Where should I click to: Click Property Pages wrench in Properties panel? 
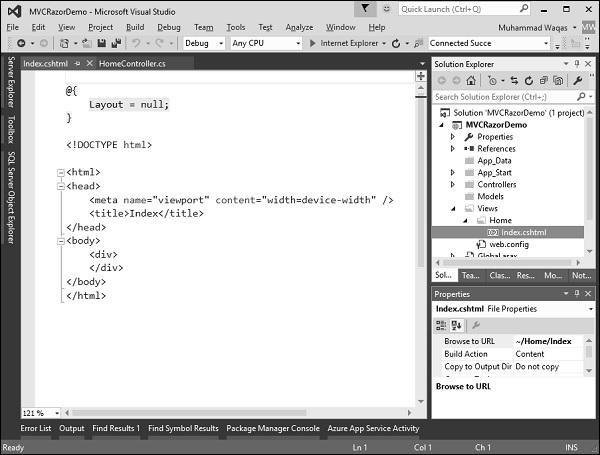[476, 325]
